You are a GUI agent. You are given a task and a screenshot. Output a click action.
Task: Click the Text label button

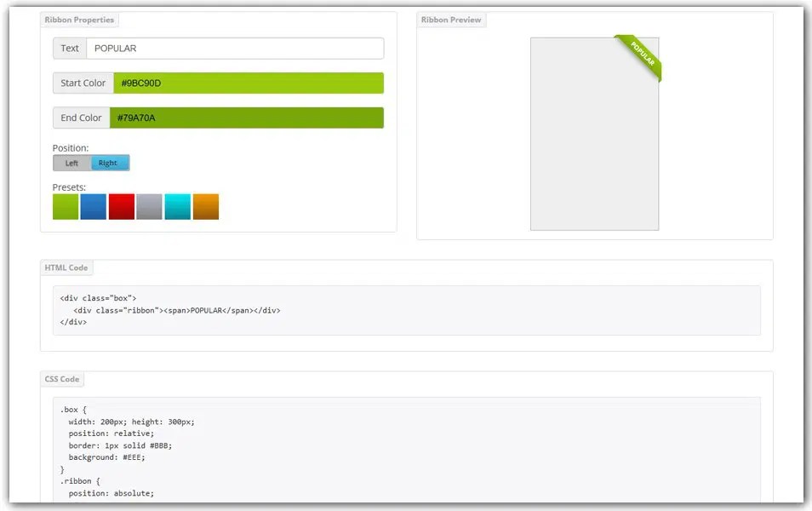click(x=70, y=48)
